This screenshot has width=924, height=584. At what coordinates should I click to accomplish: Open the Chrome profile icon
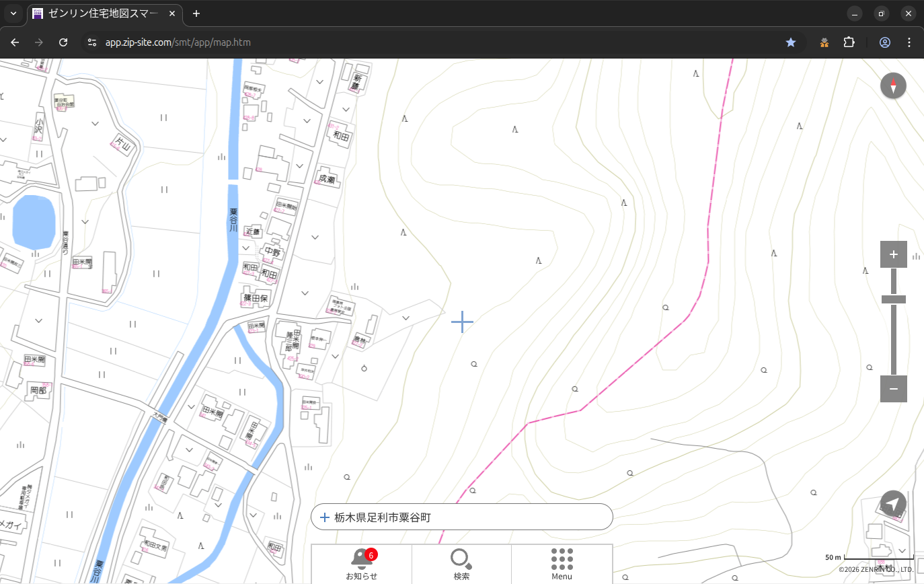point(884,42)
